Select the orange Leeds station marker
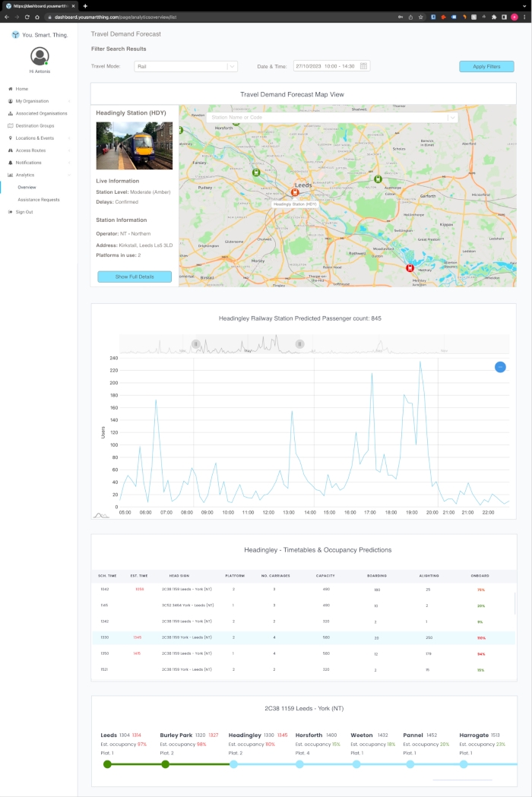 pos(294,192)
